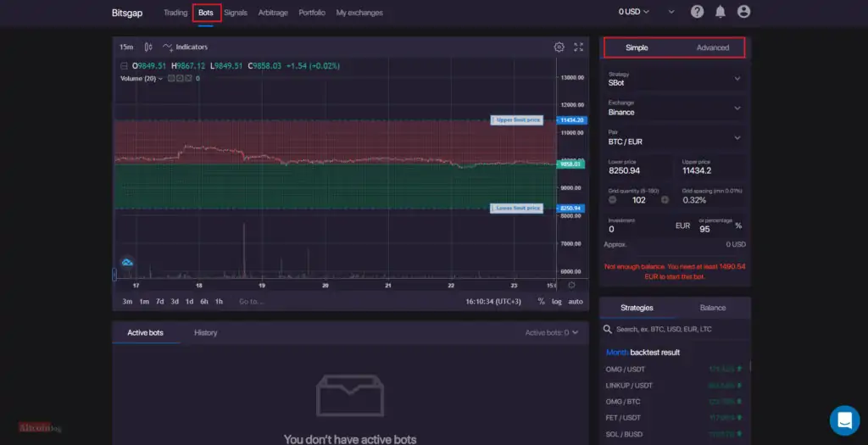Navigate to Arbitrage
Viewport: 868px width, 445px height.
click(x=273, y=13)
